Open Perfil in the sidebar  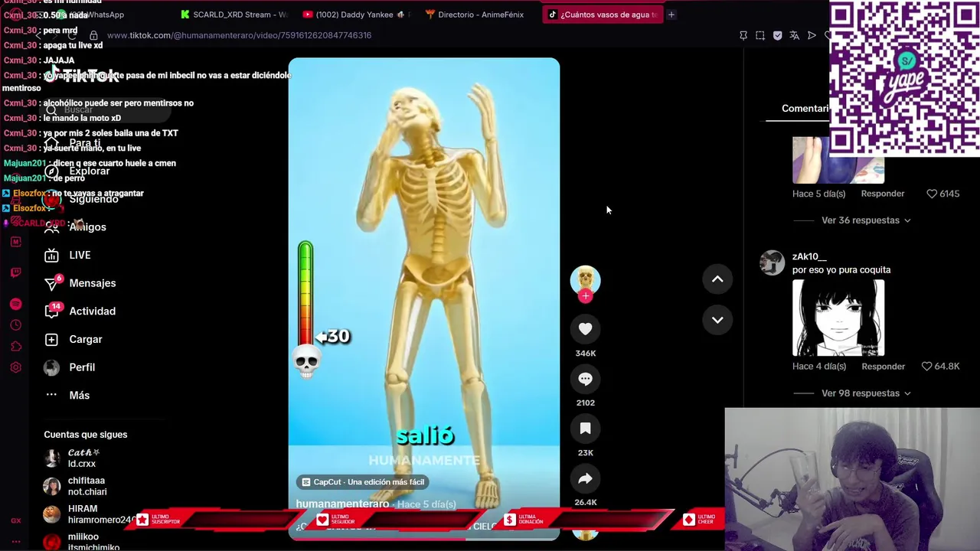(x=82, y=367)
